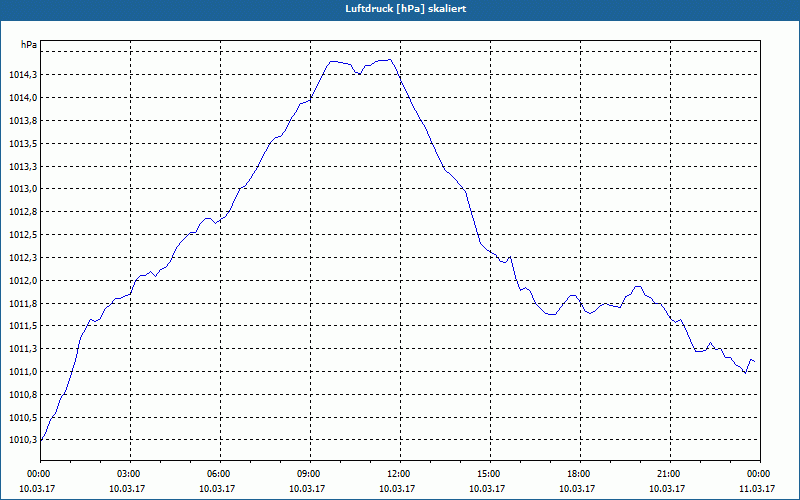Click the 1012,8 axis label
This screenshot has height=500, width=800.
(23, 212)
